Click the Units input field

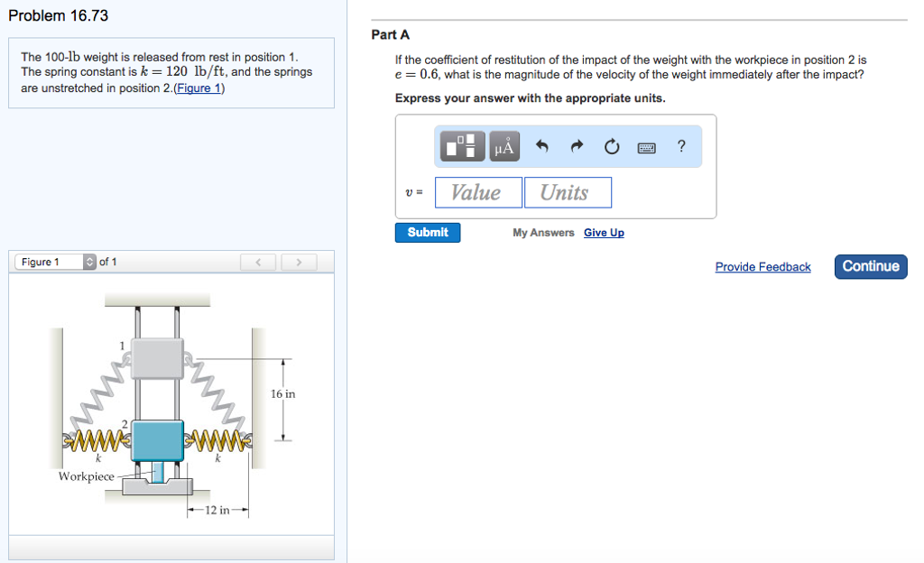tap(568, 192)
